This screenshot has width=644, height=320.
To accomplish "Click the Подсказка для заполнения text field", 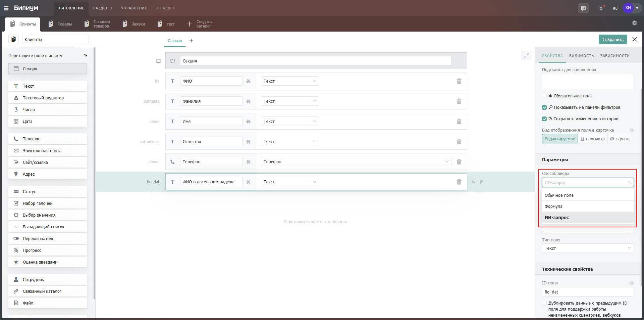I will (x=587, y=82).
